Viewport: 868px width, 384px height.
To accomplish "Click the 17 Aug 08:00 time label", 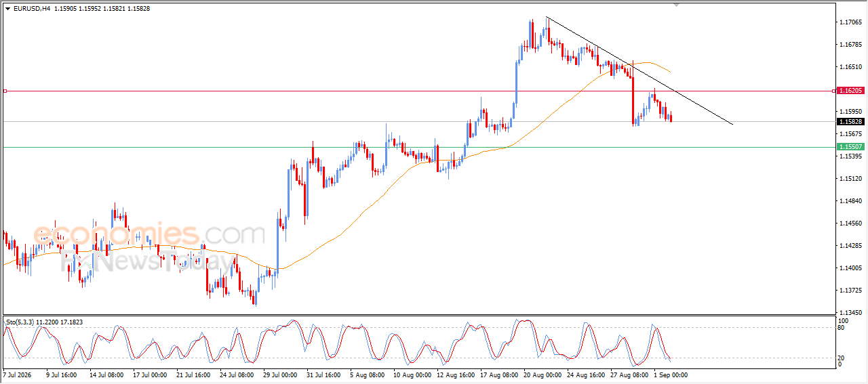I will pyautogui.click(x=498, y=375).
